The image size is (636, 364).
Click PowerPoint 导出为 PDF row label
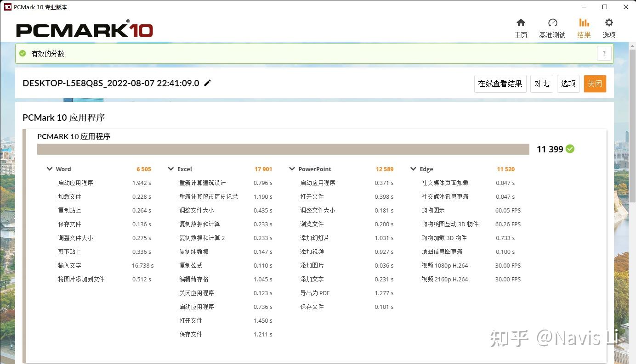click(315, 293)
